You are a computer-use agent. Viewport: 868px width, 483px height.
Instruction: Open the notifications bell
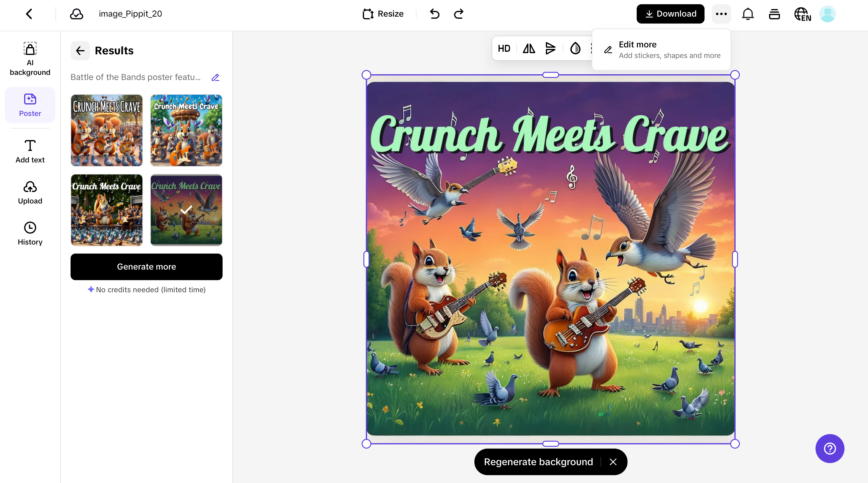748,14
